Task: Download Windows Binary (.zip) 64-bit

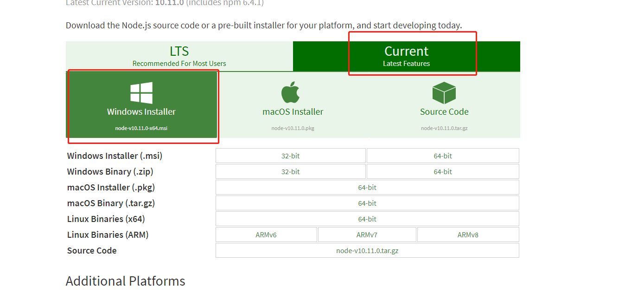Action: coord(443,172)
